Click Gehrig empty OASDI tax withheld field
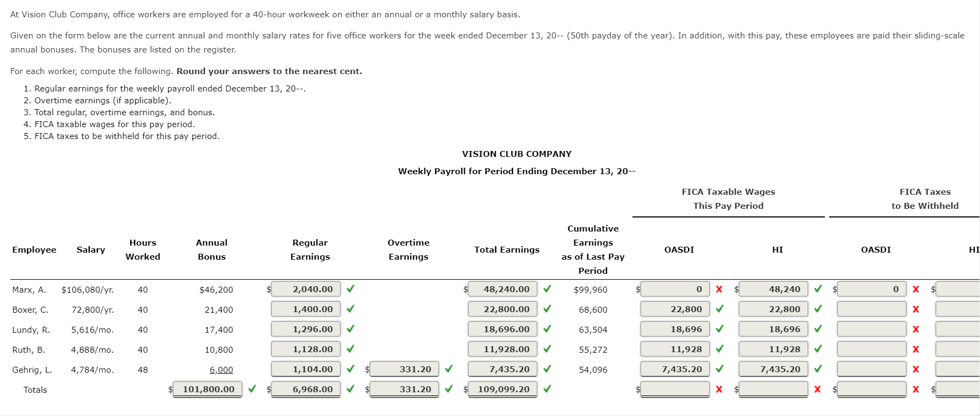980x416 pixels. click(872, 369)
